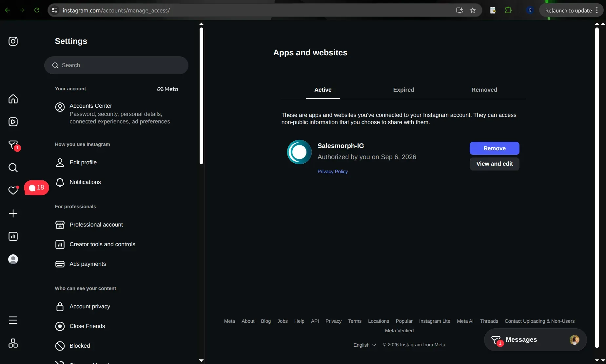Viewport: 606px width, 364px height.
Task: Remove Salesmorph-IG app access
Action: 494,148
